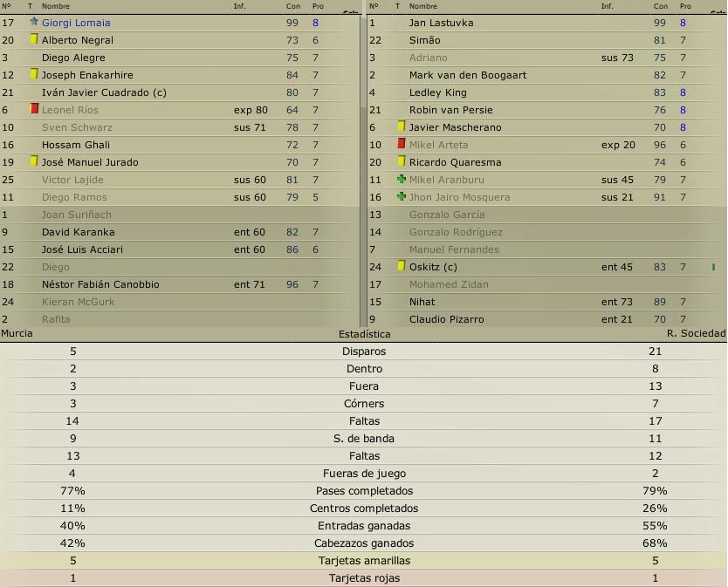
Task: Sort Murcia list by Pro column header
Action: (318, 6)
